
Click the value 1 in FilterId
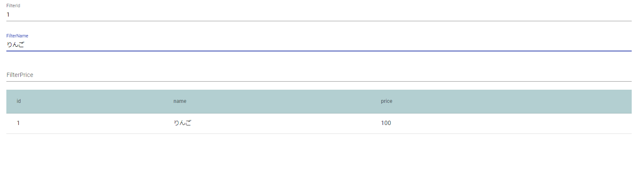8,14
